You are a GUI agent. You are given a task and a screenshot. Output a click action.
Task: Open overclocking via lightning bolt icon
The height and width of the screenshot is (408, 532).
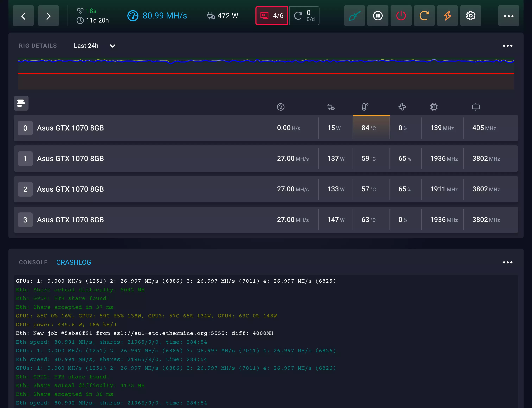pos(447,16)
